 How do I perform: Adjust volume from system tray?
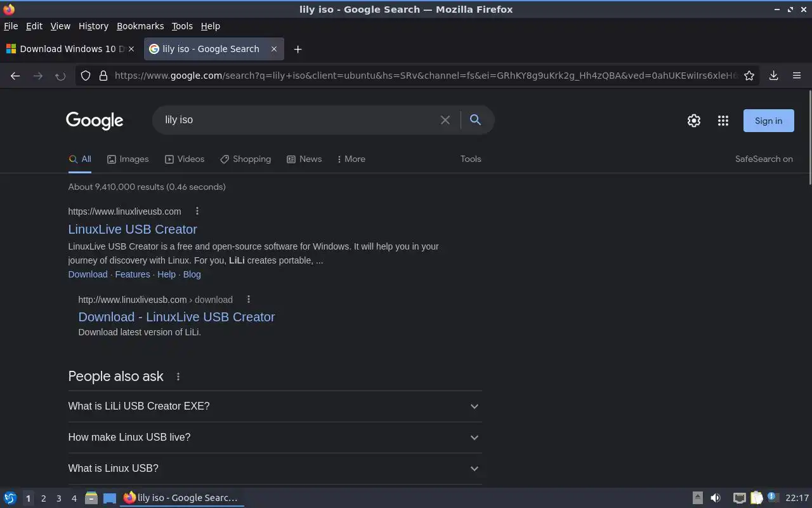tap(716, 498)
